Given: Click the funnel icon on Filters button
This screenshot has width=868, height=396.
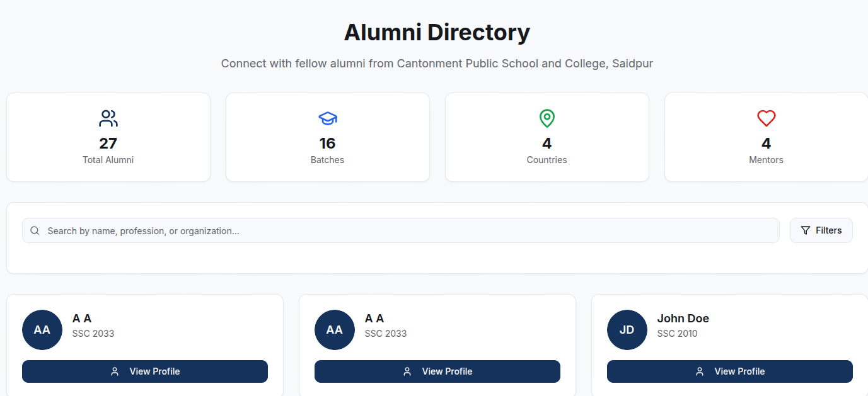Looking at the screenshot, I should [806, 230].
